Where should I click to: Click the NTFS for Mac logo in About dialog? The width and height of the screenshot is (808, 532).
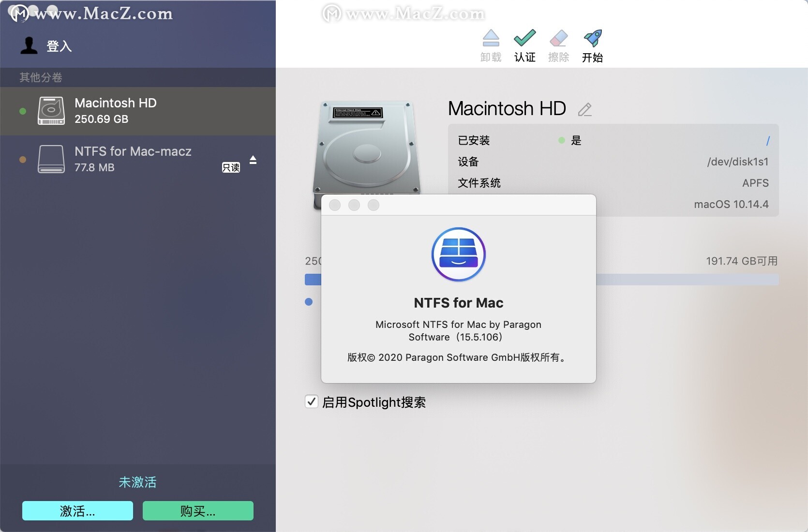point(459,254)
